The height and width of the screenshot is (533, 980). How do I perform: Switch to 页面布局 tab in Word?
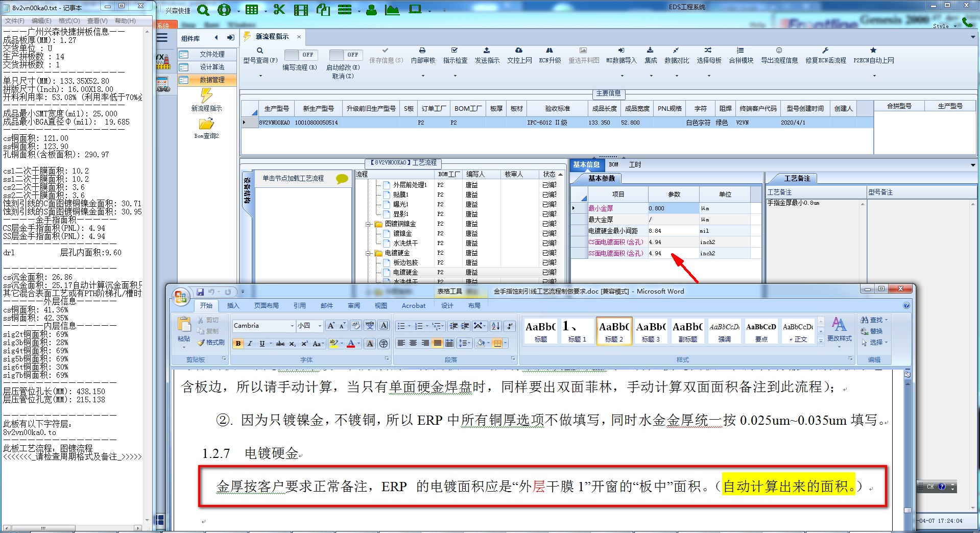click(267, 305)
